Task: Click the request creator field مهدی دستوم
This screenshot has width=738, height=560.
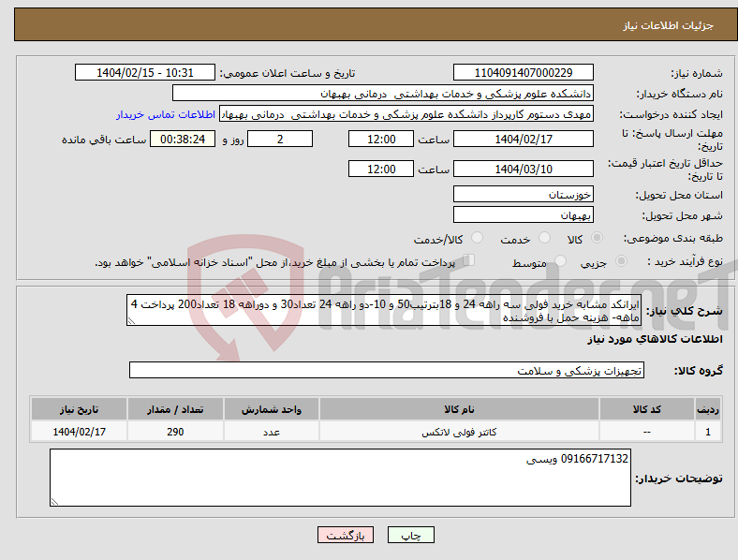Action: point(406,114)
